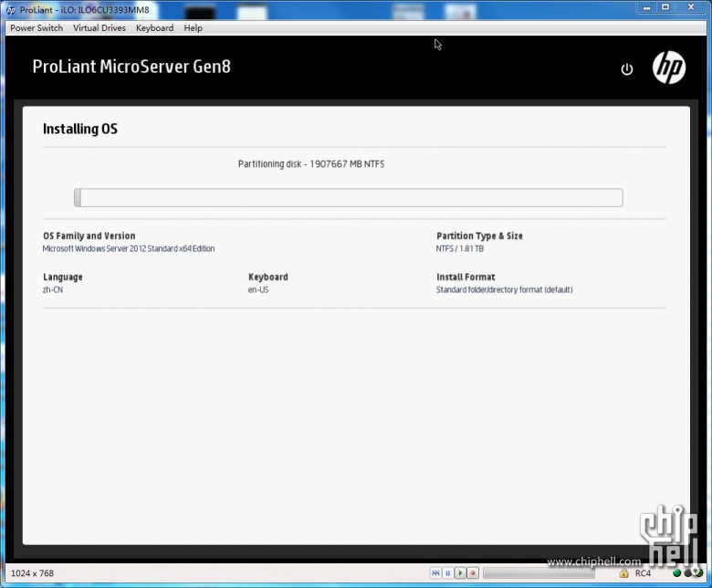Click the red record button

click(x=473, y=573)
